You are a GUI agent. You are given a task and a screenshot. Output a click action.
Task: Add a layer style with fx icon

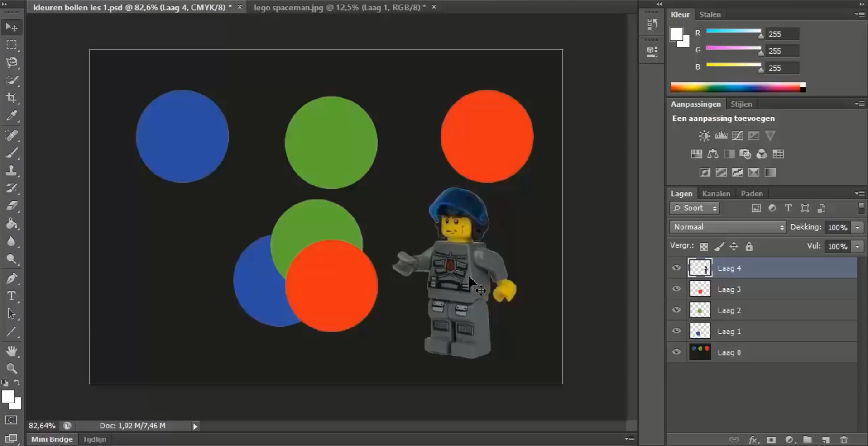(x=753, y=440)
